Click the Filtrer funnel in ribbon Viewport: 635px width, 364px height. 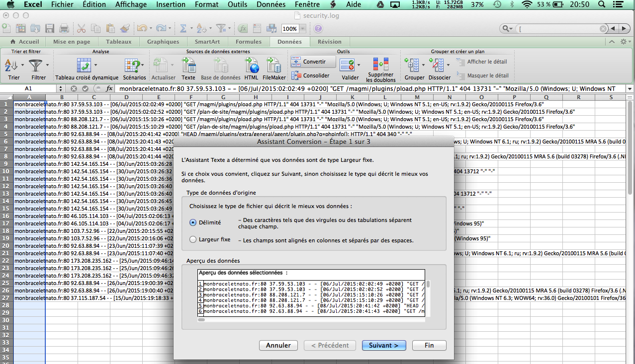pos(35,65)
